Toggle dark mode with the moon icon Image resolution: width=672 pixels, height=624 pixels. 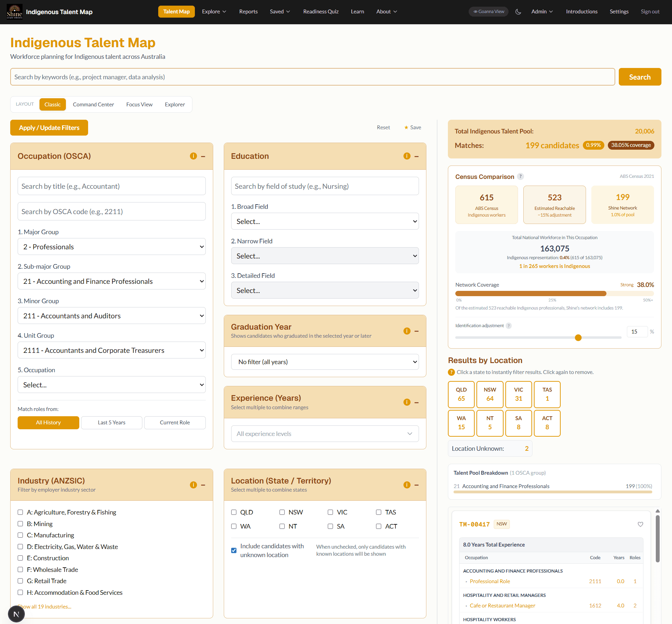click(518, 12)
